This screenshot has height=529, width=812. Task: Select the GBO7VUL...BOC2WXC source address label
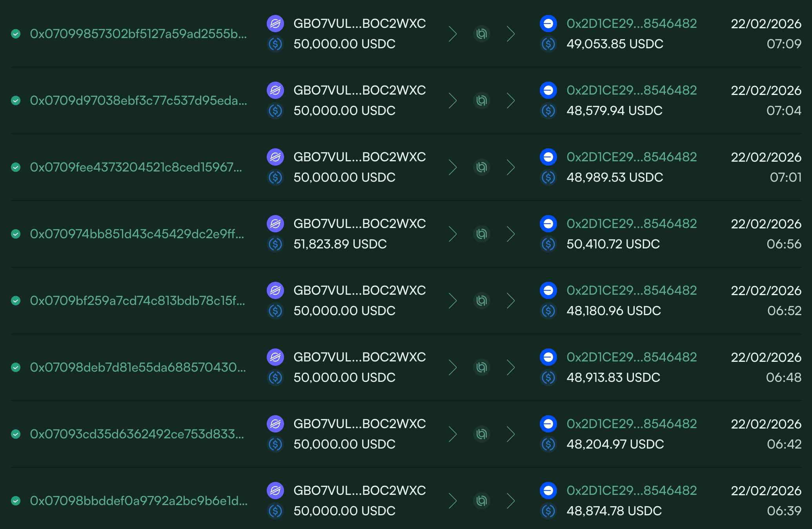coord(359,24)
